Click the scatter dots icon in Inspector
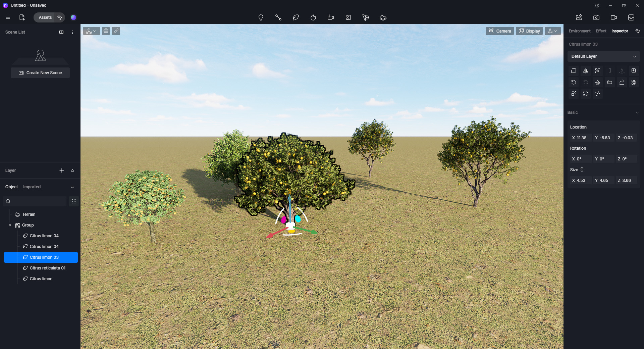 pyautogui.click(x=598, y=94)
